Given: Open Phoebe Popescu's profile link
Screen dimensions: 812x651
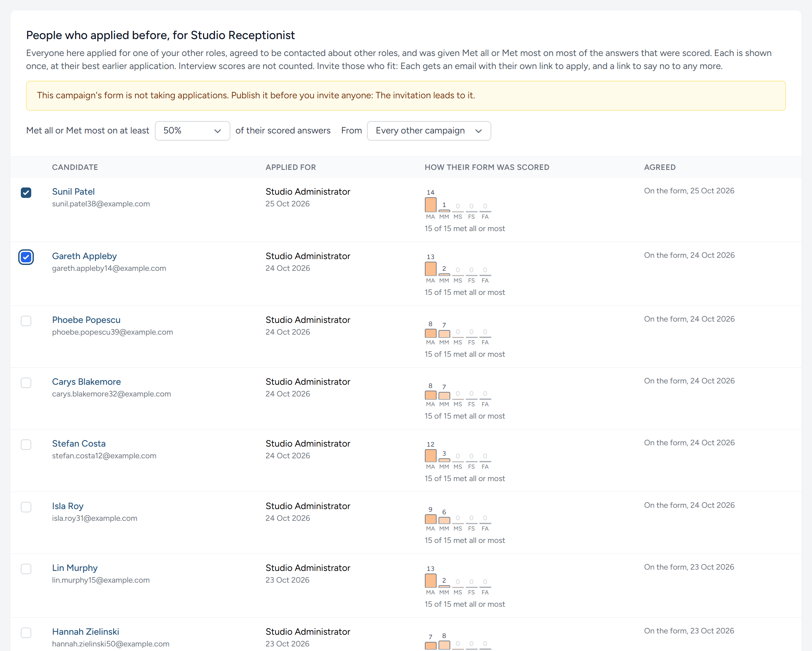Looking at the screenshot, I should [86, 320].
